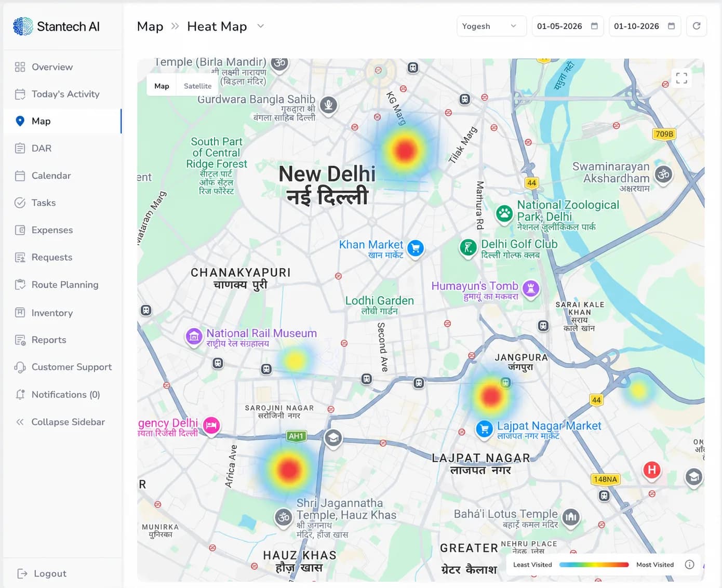Click the Expenses wallet icon
The height and width of the screenshot is (588, 722).
tap(20, 230)
